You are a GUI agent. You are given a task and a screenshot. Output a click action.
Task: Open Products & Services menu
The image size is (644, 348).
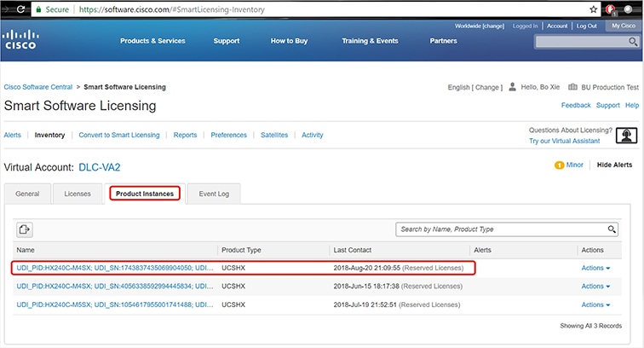[x=152, y=41]
